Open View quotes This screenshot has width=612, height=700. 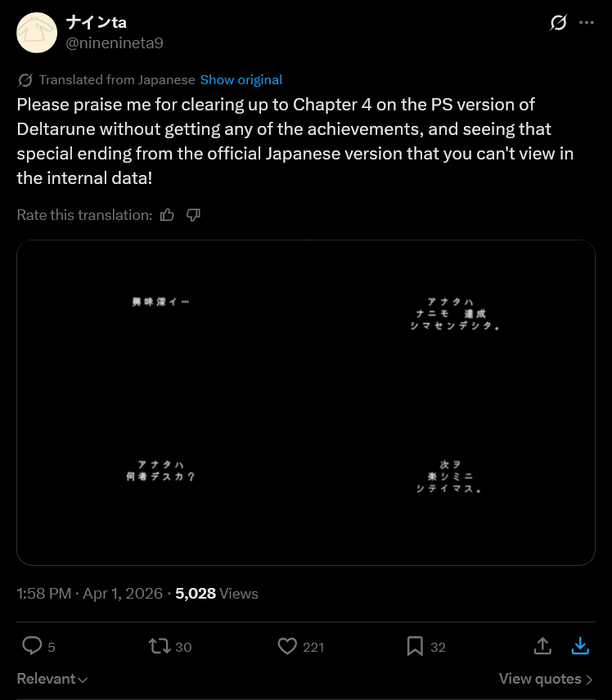coord(546,679)
